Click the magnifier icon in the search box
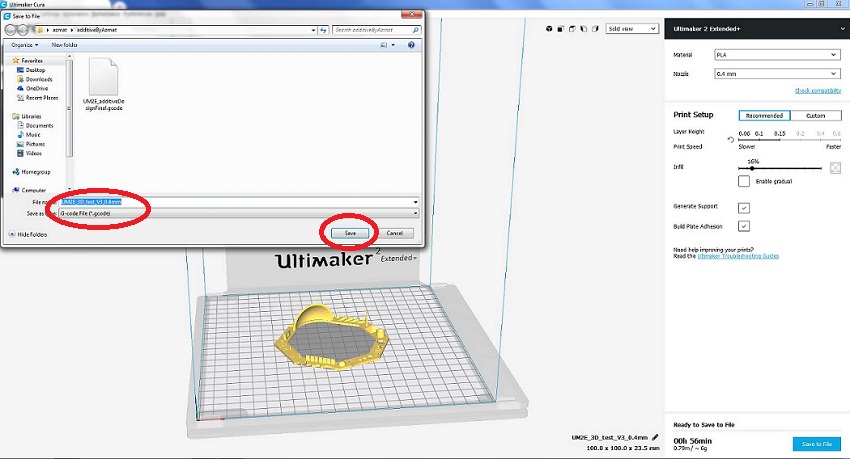The width and height of the screenshot is (850, 459). (x=415, y=30)
